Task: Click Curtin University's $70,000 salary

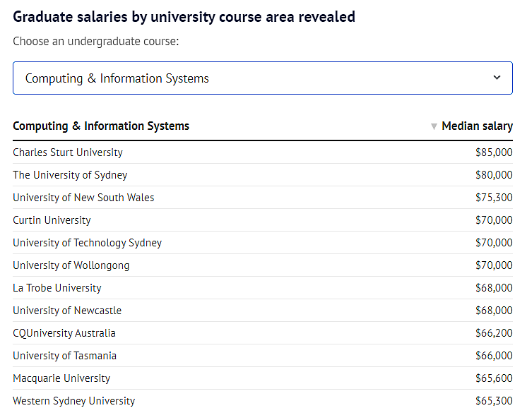Action: tap(494, 220)
